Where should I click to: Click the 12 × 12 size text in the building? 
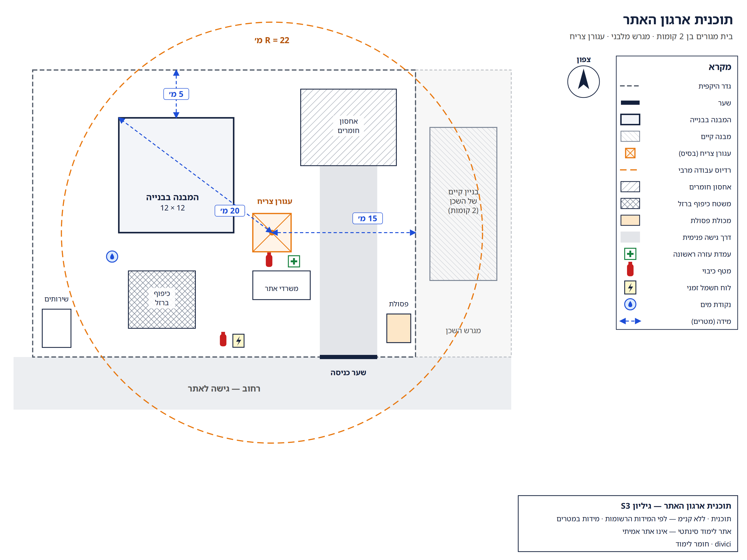point(173,208)
